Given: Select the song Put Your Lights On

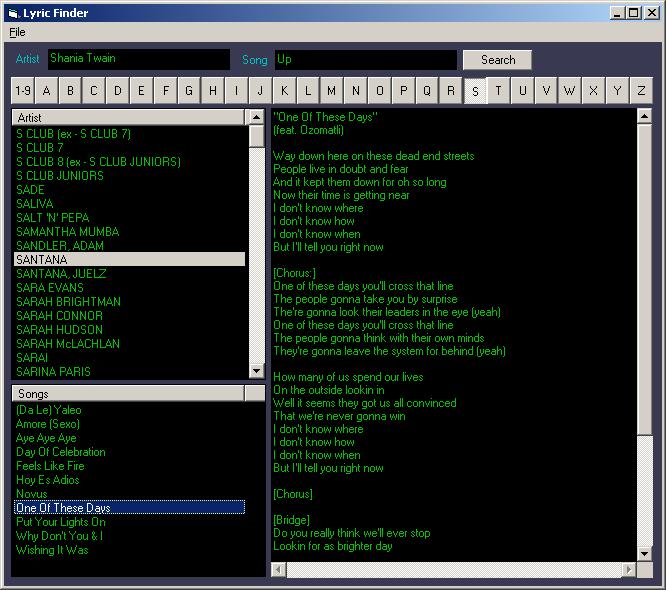Looking at the screenshot, I should point(61,522).
